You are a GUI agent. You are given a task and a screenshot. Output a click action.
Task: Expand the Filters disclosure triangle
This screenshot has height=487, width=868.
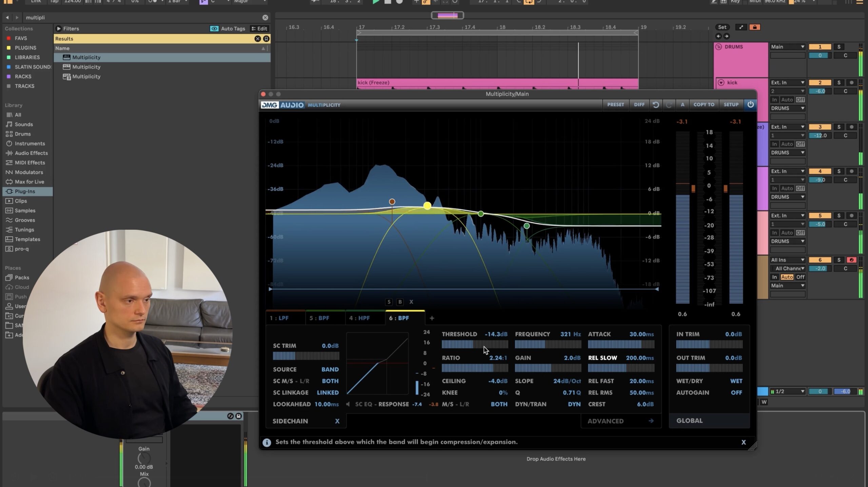(x=58, y=28)
